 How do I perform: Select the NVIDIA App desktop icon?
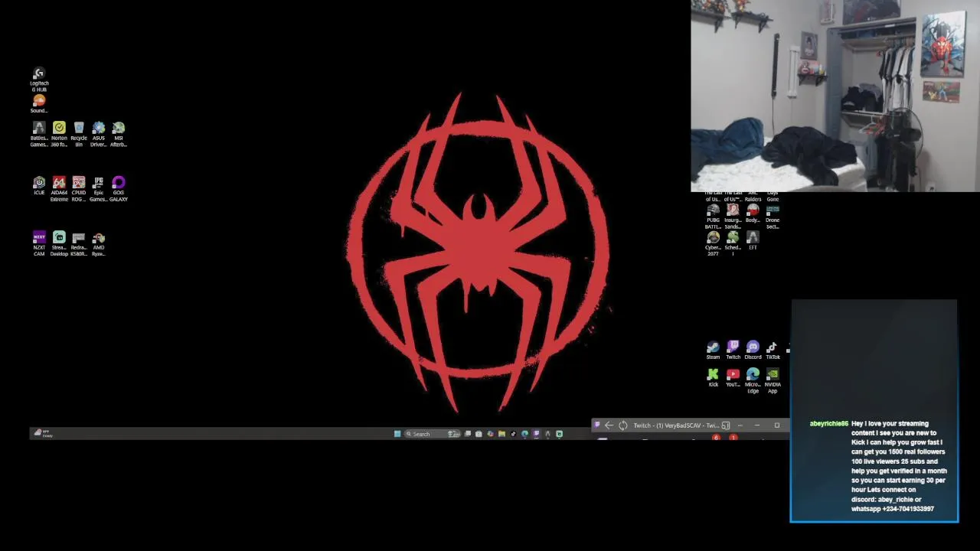(773, 381)
